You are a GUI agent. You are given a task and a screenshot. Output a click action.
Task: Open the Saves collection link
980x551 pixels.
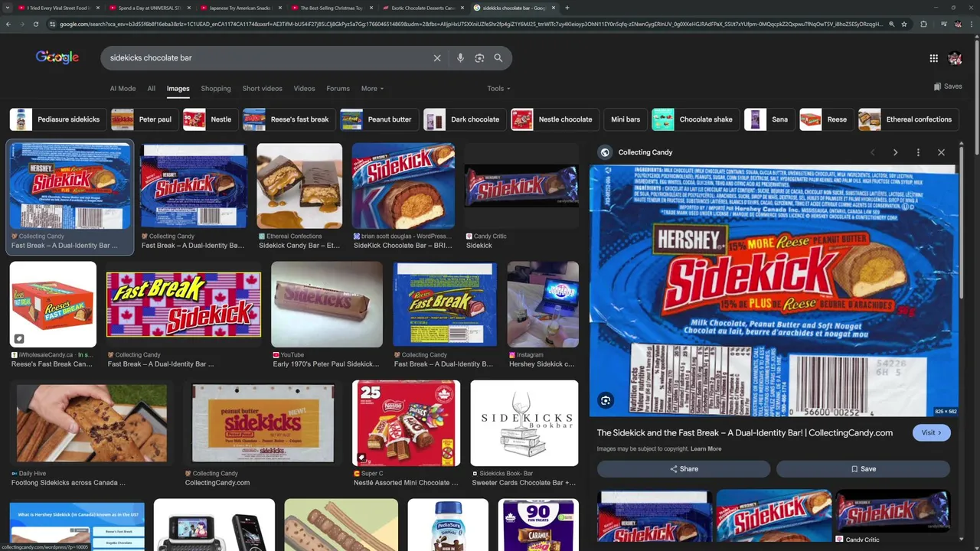(948, 86)
